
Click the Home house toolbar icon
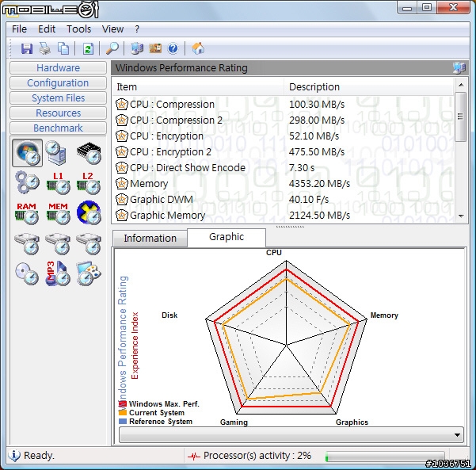(x=198, y=48)
